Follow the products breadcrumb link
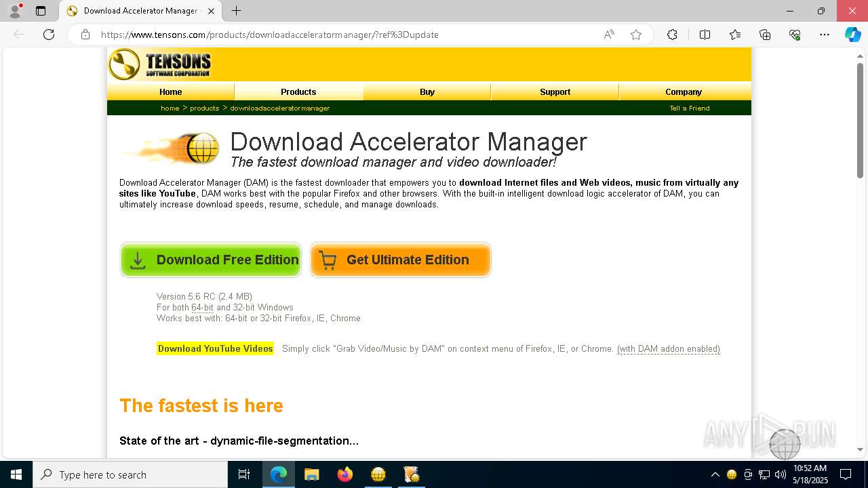 204,108
